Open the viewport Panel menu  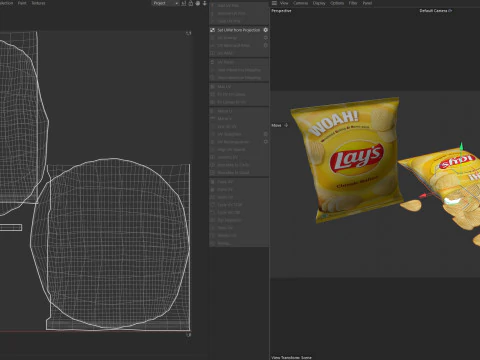point(367,3)
